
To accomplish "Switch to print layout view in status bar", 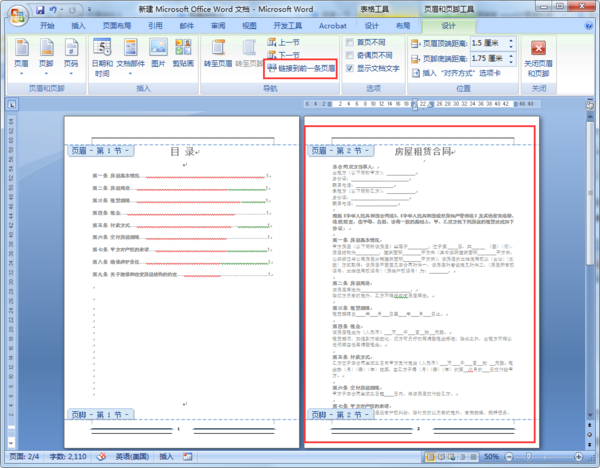I will (430, 457).
